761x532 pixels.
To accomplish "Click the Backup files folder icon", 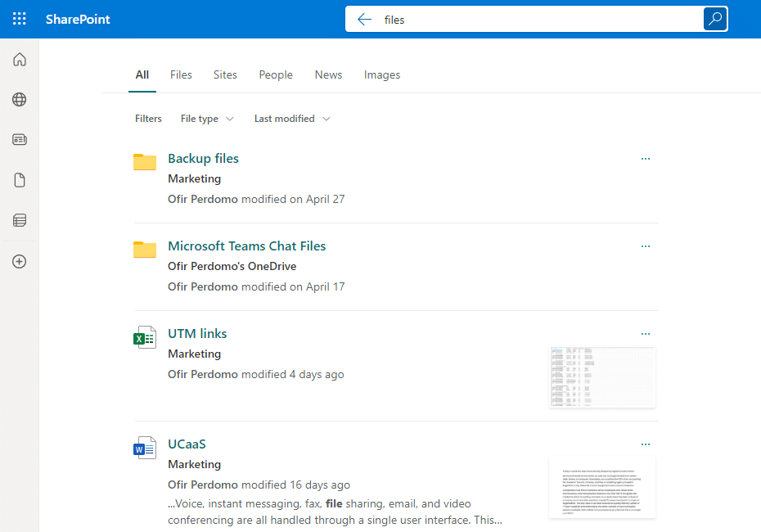I will pos(145,161).
